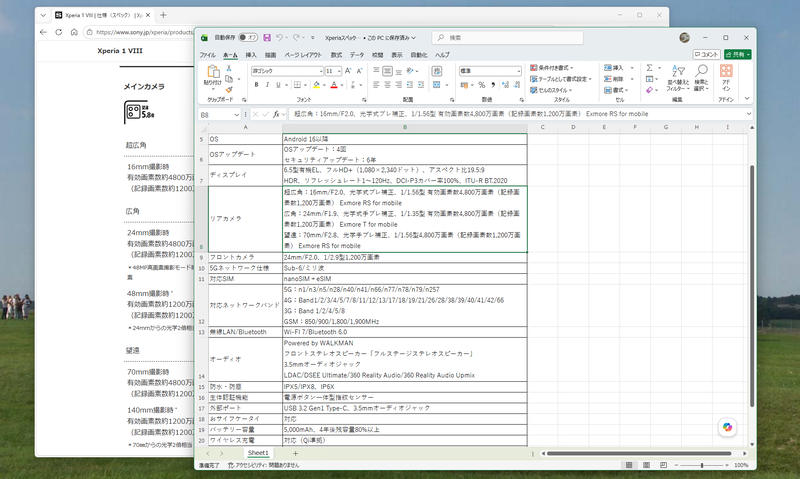This screenshot has height=479, width=800.
Task: Open the 数式 (Formulas) ribbon tab
Action: click(336, 55)
